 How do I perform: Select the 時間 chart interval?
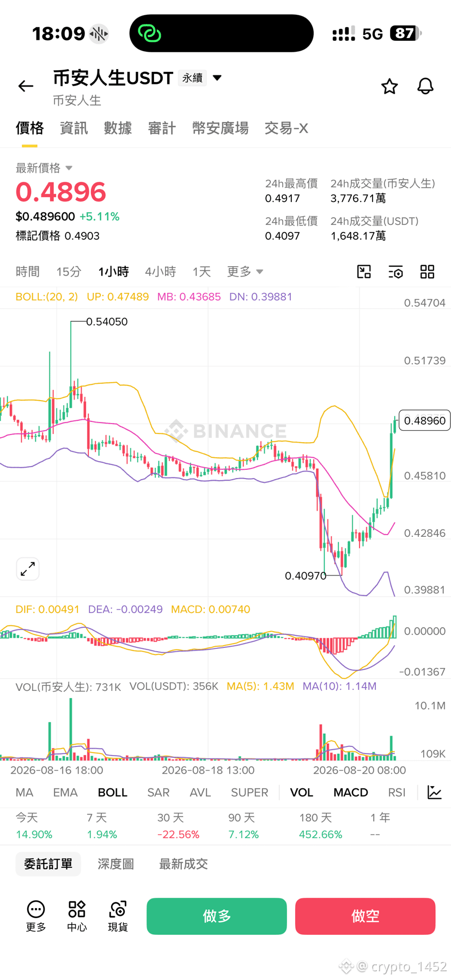(28, 272)
